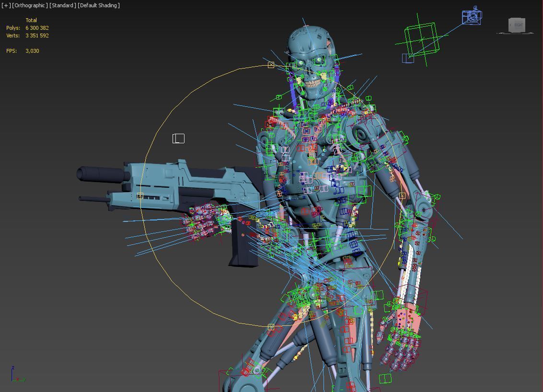Image resolution: width=543 pixels, height=392 pixels.
Task: Click the bottom handle of yellow circle
Action: 271,326
